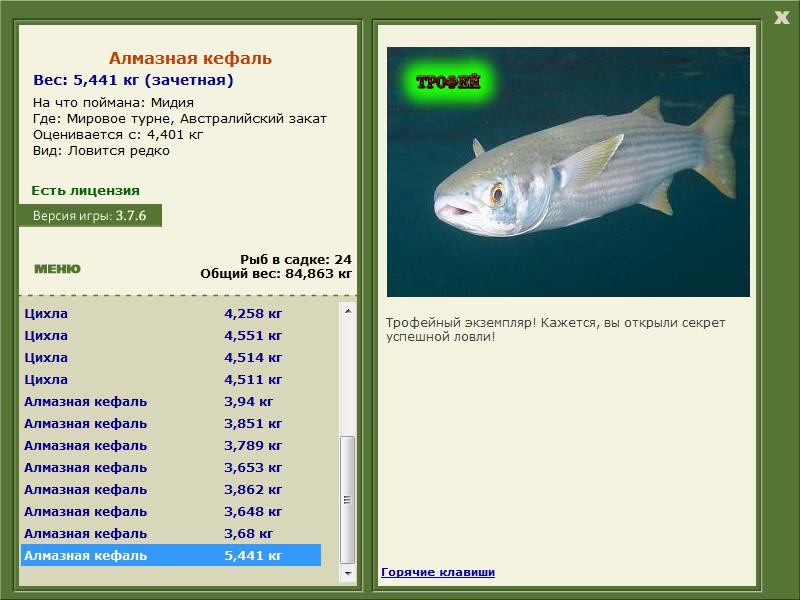Select the Цихла 4,258 кг row
Image resolution: width=800 pixels, height=600 pixels.
click(171, 313)
